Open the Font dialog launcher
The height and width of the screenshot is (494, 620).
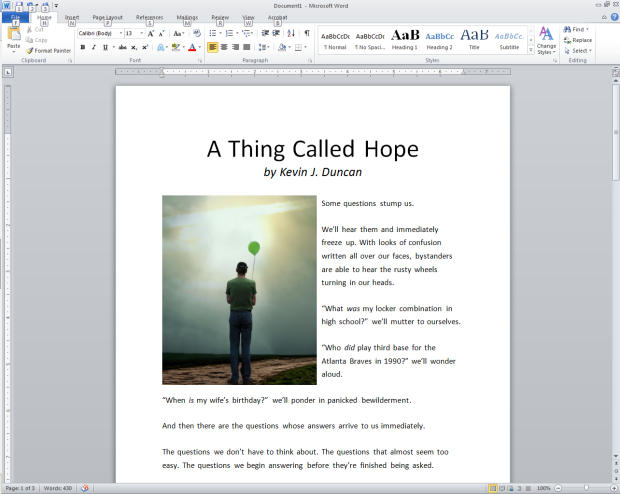200,61
